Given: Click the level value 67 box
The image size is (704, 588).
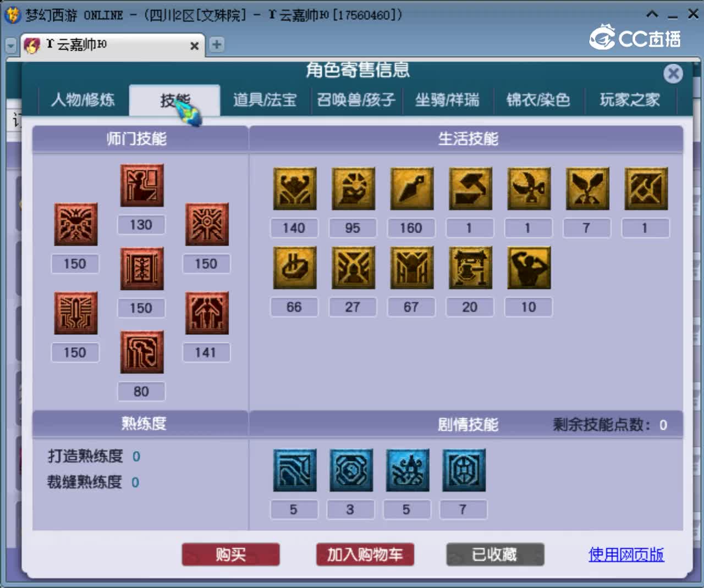Looking at the screenshot, I should [411, 307].
